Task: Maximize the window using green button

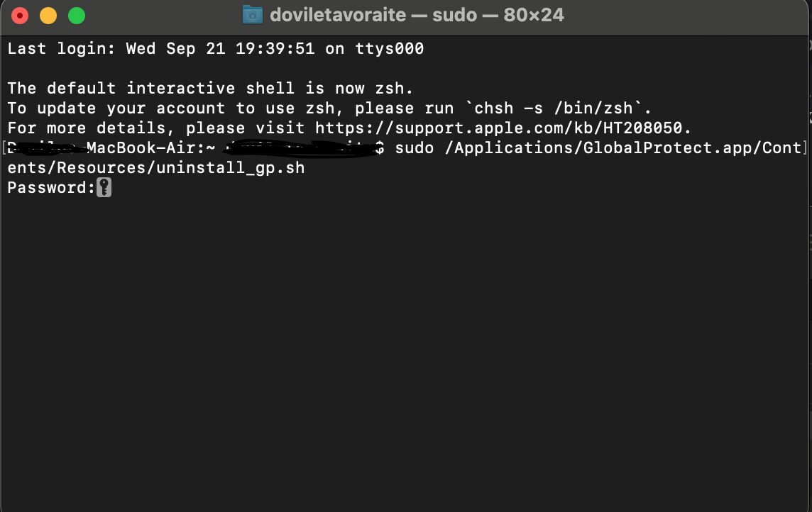Action: point(77,16)
